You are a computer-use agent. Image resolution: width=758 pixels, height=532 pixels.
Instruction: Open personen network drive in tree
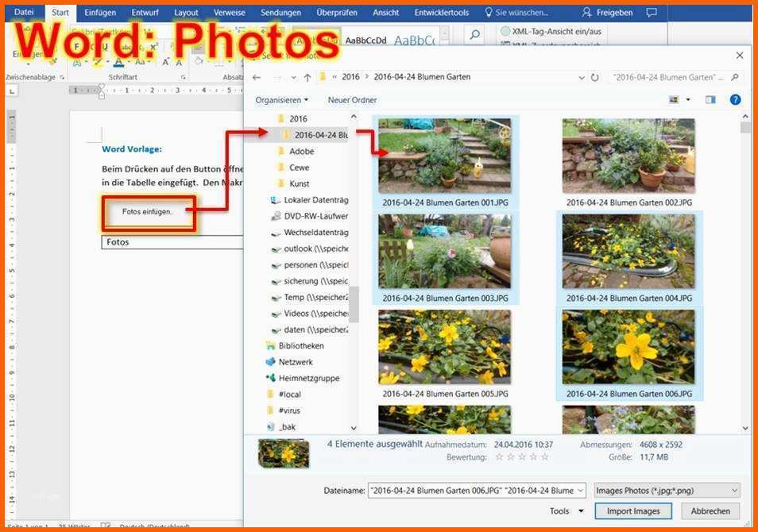[x=309, y=264]
